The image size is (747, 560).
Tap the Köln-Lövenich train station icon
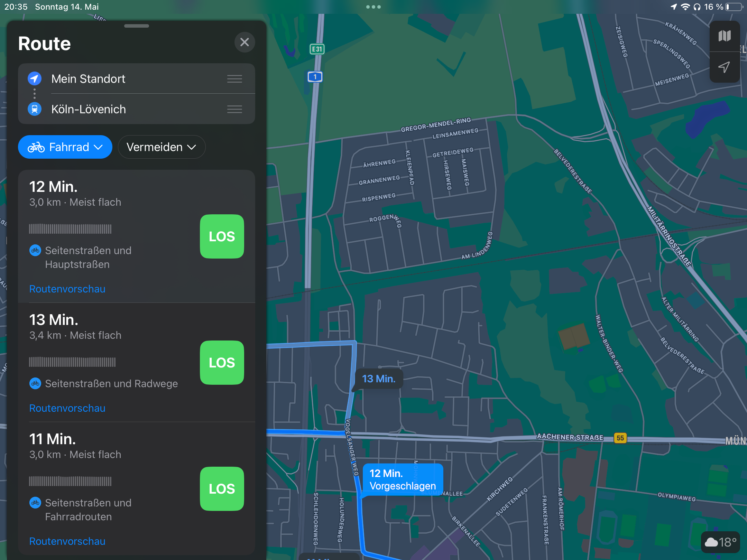pos(35,109)
